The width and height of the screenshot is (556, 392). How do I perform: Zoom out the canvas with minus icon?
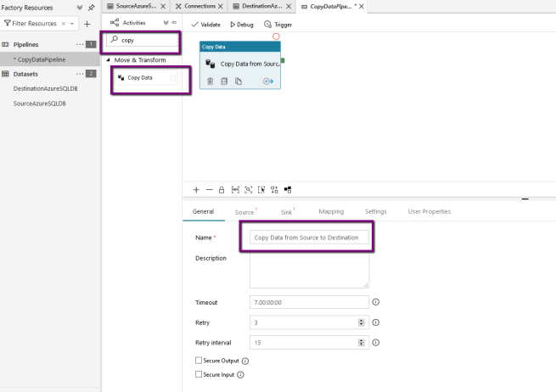point(209,189)
